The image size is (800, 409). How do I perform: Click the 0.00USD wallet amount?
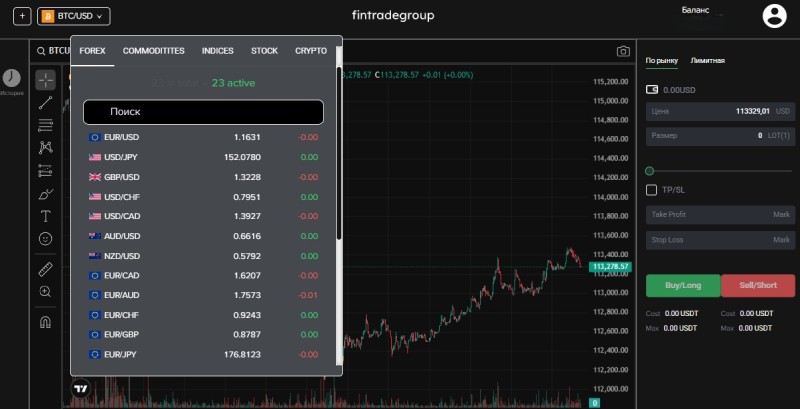[679, 90]
